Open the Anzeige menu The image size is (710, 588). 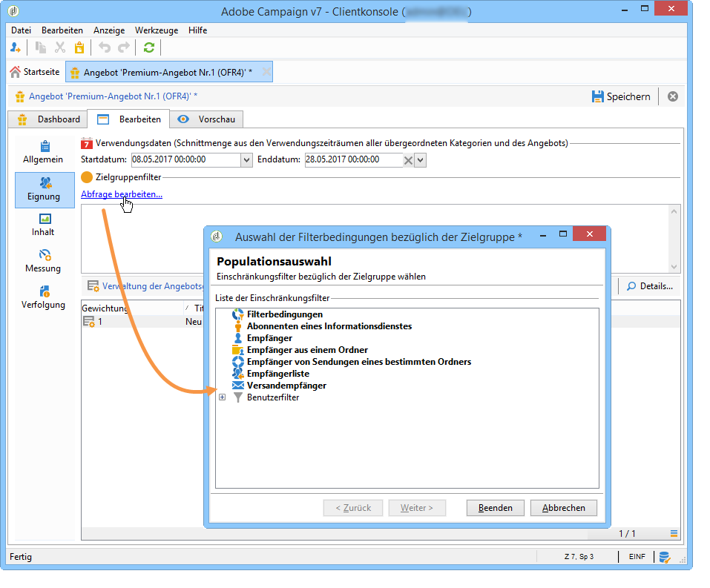[x=109, y=30]
